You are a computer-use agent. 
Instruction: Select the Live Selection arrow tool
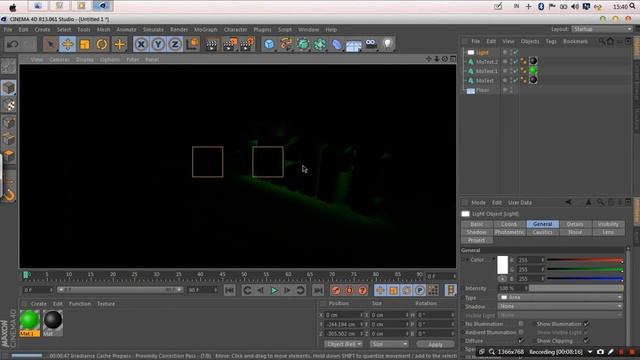(x=51, y=44)
